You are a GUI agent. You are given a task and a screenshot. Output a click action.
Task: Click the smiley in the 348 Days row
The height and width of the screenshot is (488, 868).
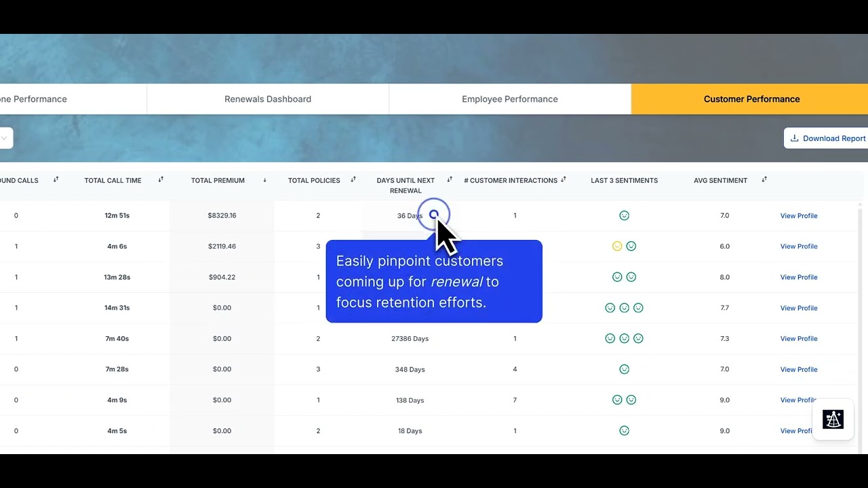[624, 369]
